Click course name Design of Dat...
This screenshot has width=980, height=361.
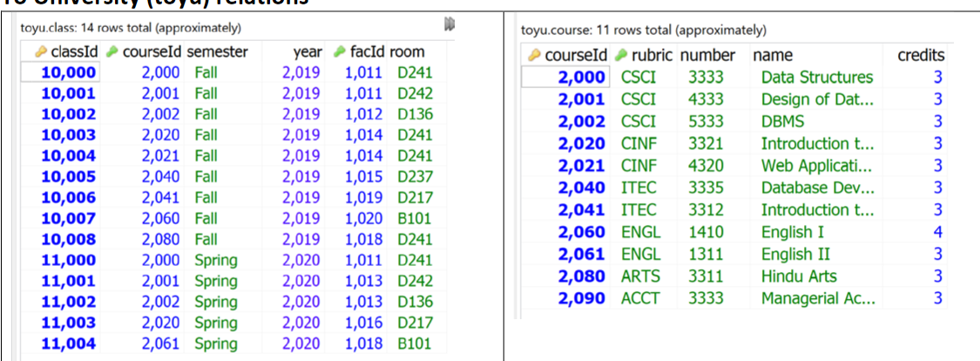tap(817, 99)
